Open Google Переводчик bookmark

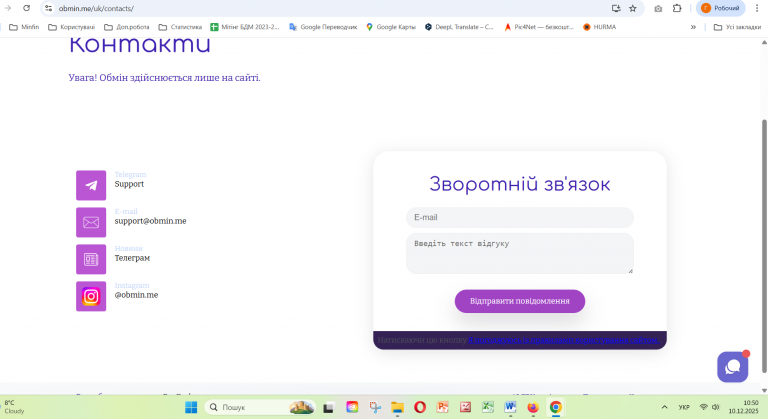coord(323,27)
